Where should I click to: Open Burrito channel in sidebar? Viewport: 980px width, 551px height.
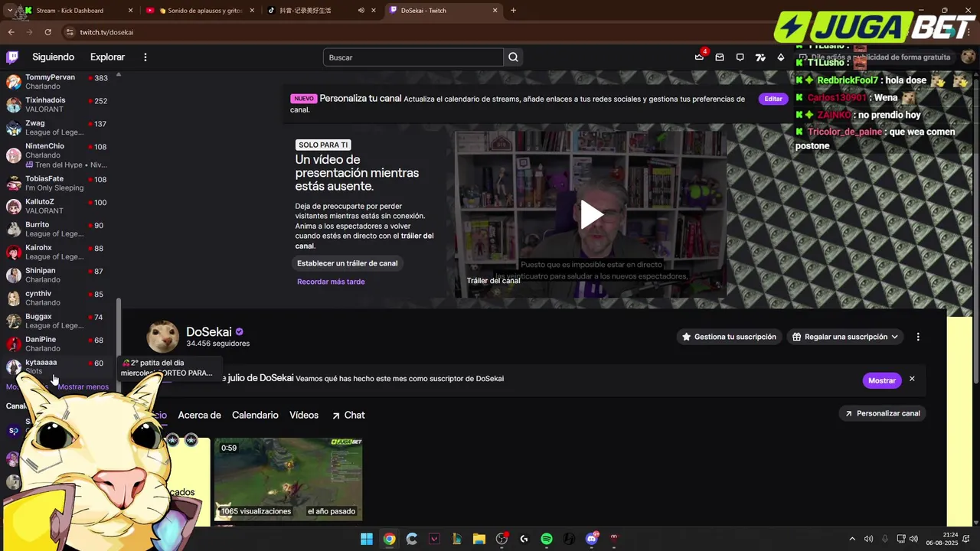coord(58,229)
